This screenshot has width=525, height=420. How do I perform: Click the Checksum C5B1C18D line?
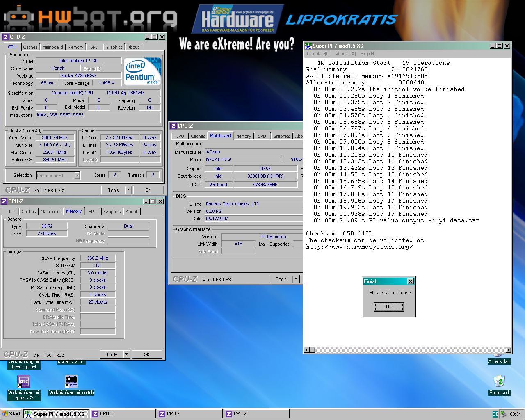339,234
